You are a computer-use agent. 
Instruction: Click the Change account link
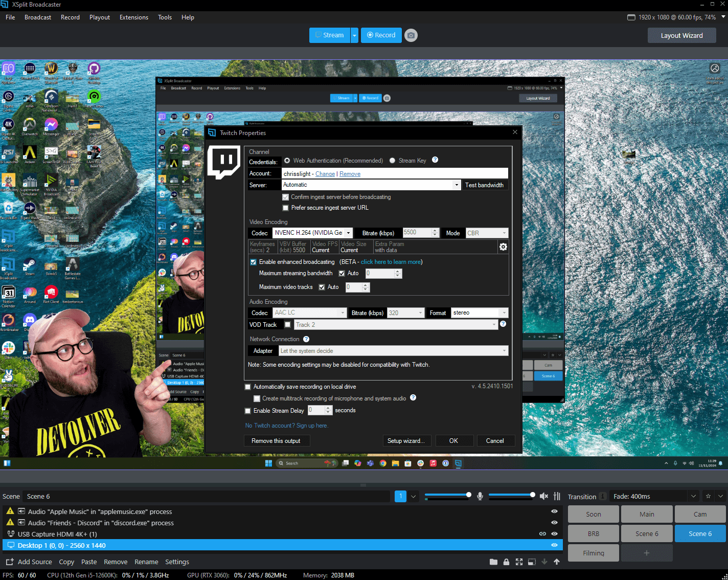click(325, 174)
